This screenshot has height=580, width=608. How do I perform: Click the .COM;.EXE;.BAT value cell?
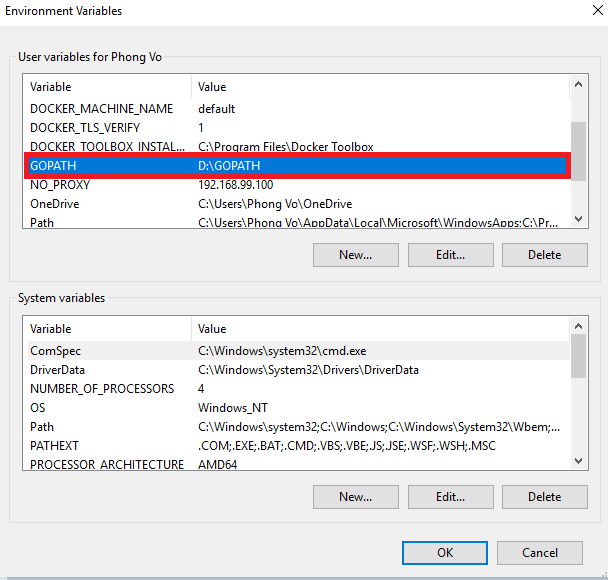pos(347,445)
